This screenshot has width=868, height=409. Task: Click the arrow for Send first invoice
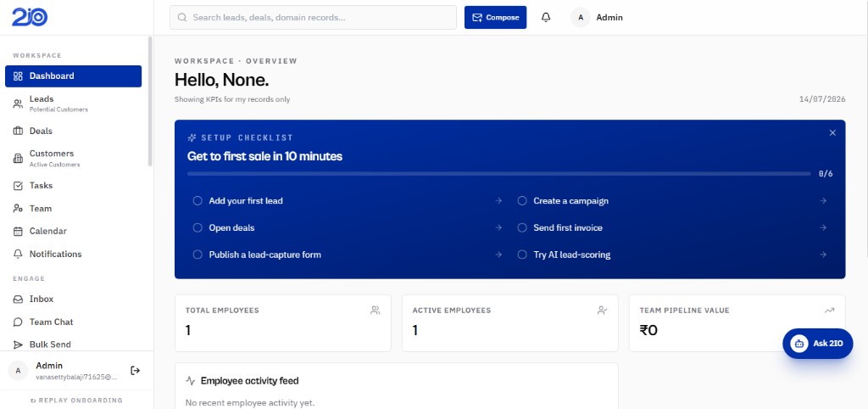point(823,227)
